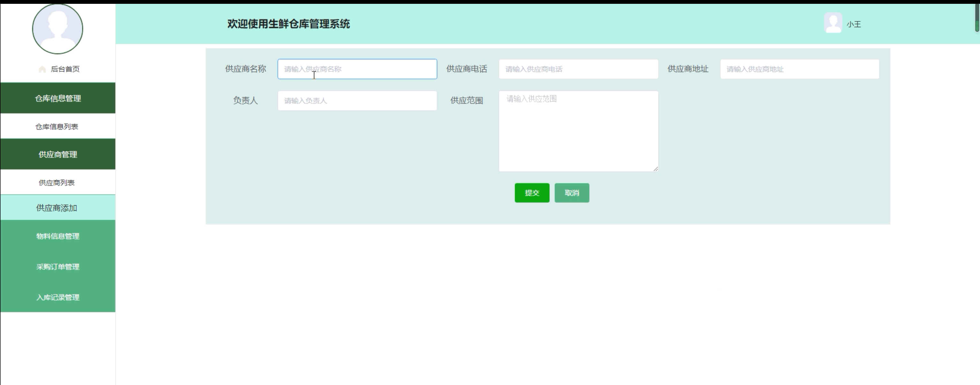Select the 供应商添加 menu item

pos(57,208)
